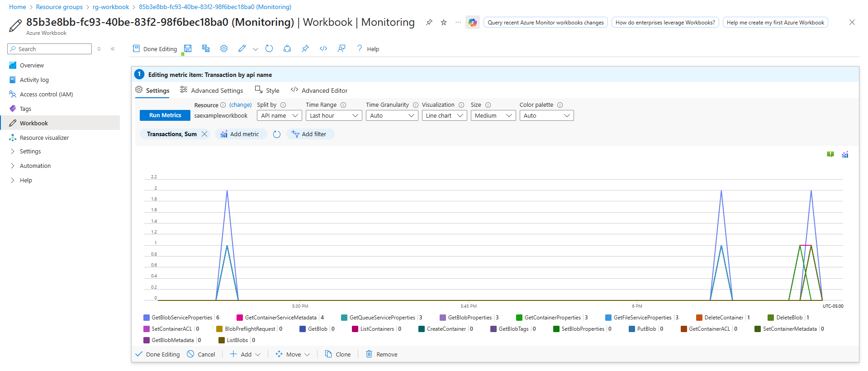Image resolution: width=868 pixels, height=371 pixels.
Task: Click the left menu Search field
Action: coord(50,49)
